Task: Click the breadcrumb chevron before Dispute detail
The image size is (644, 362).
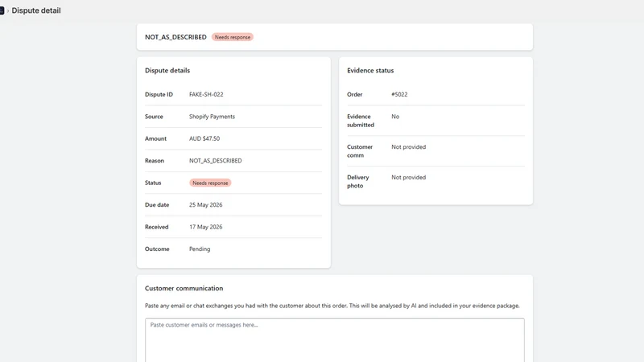Action: pos(8,10)
